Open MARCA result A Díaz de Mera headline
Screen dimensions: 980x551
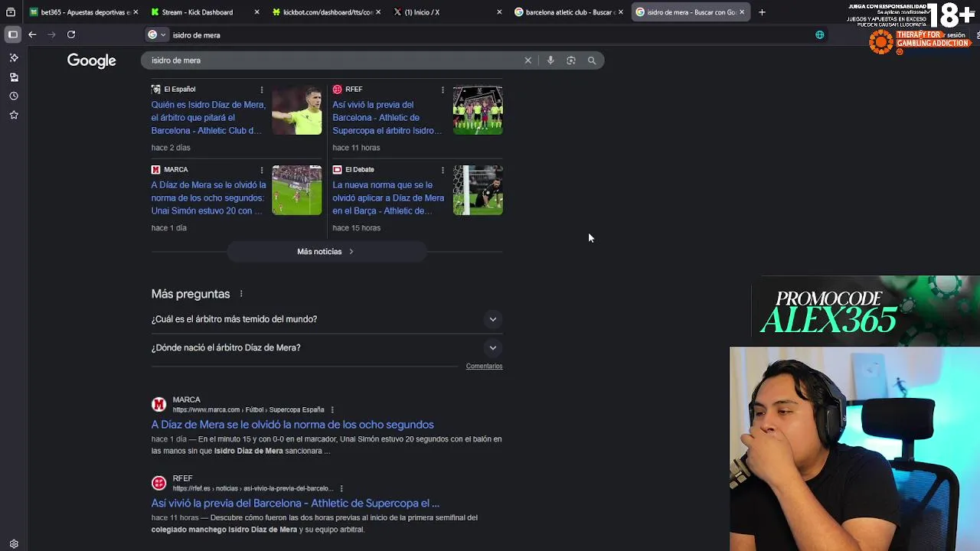(292, 425)
